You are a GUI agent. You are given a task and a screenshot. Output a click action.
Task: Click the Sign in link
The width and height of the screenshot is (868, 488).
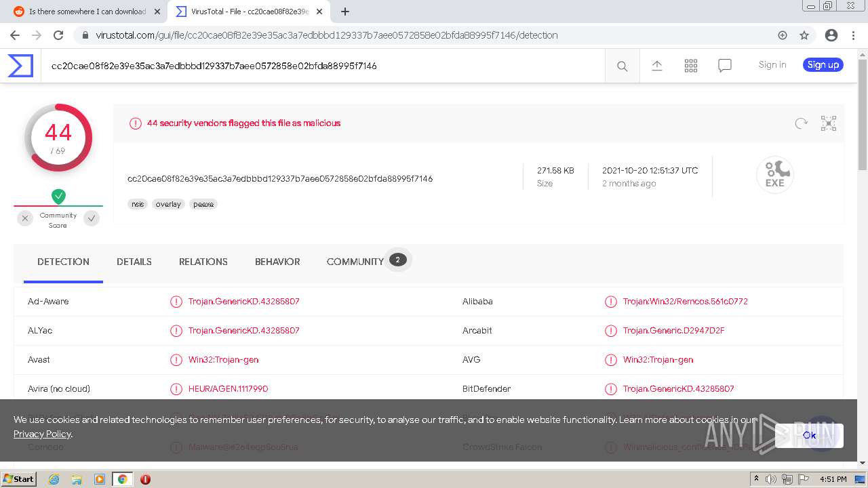click(772, 65)
